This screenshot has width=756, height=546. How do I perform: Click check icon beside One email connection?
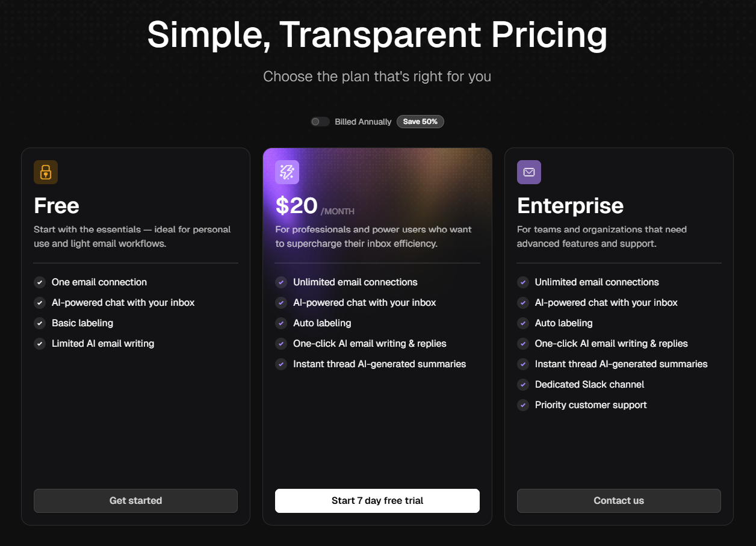pyautogui.click(x=40, y=282)
